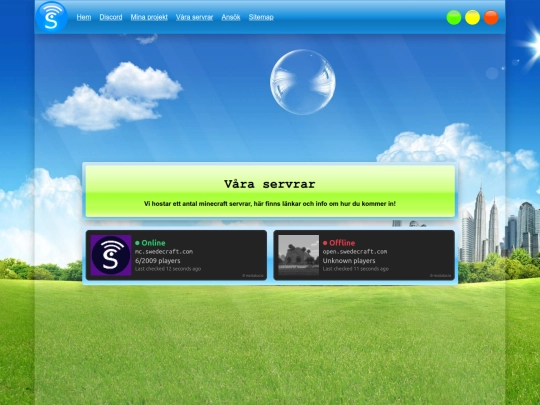Click the Swedecraft logo in header
This screenshot has width=540, height=405.
coord(52,17)
